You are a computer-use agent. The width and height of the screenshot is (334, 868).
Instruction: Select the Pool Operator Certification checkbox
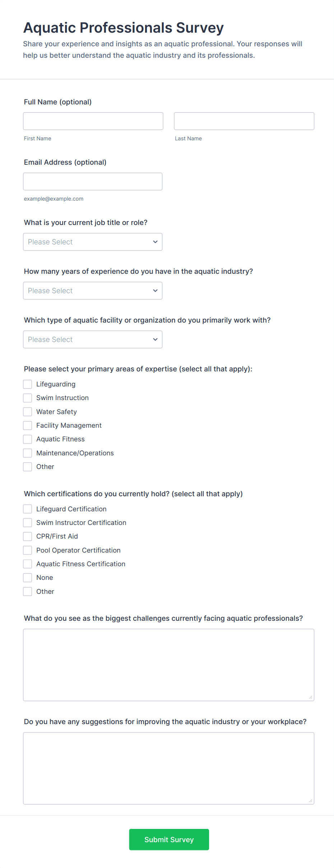(28, 550)
